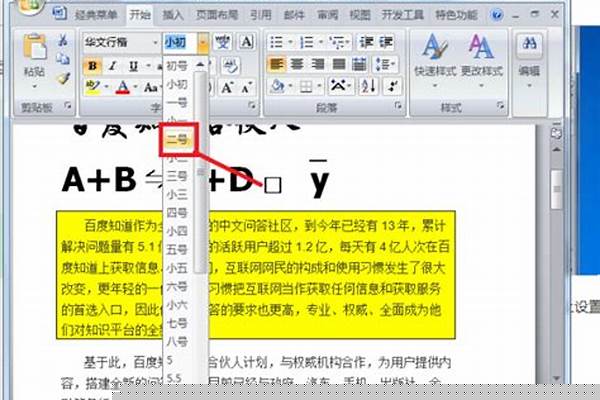Open the Clipboard (剪贴板) dialog launcher
600x400 pixels.
pos(68,105)
